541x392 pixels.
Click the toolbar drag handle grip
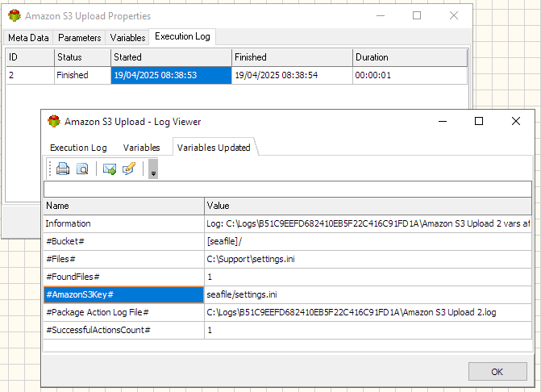click(x=50, y=169)
